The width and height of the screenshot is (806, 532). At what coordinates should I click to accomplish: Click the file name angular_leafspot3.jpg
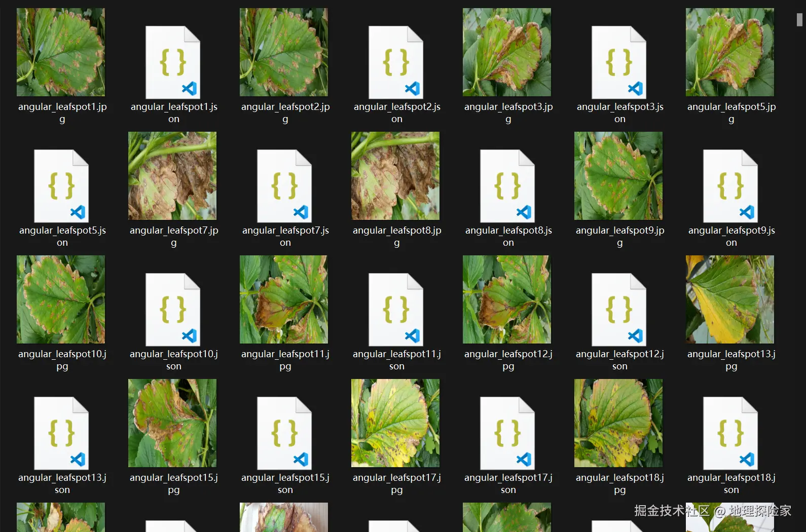[x=508, y=113]
